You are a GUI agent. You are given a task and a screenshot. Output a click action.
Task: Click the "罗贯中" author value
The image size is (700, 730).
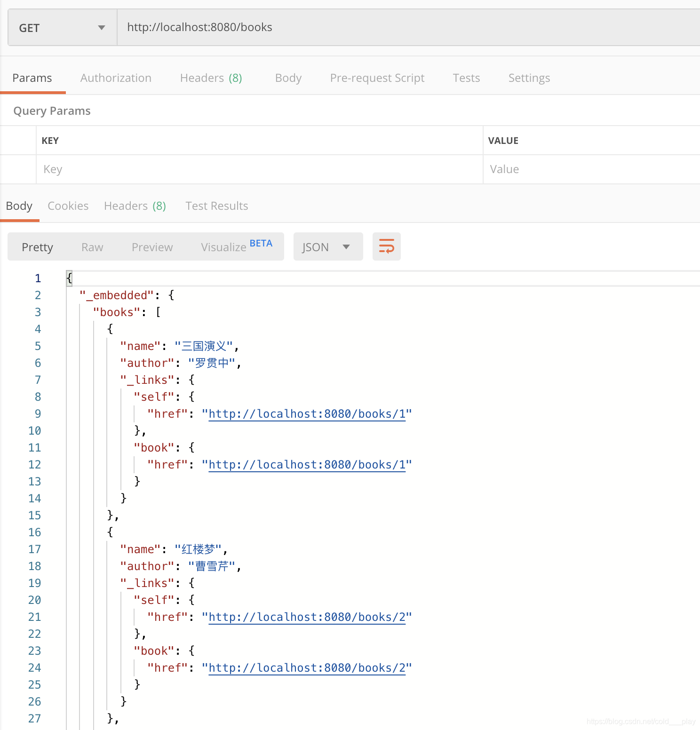[212, 363]
